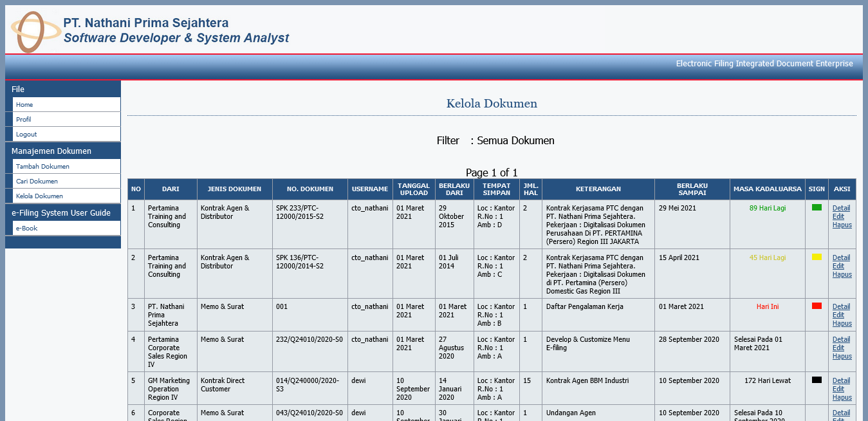The width and height of the screenshot is (868, 421).
Task: Edit the Kontrak Agen BBM Industri document
Action: [838, 389]
